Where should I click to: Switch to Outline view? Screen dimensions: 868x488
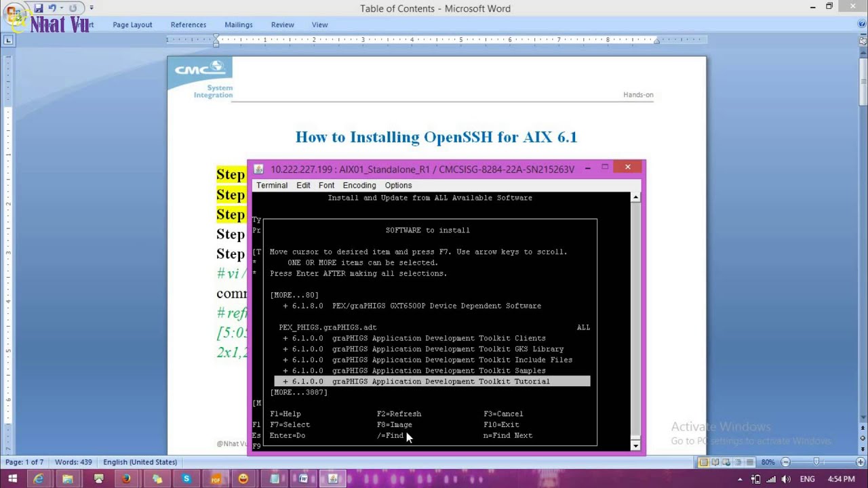pos(738,462)
